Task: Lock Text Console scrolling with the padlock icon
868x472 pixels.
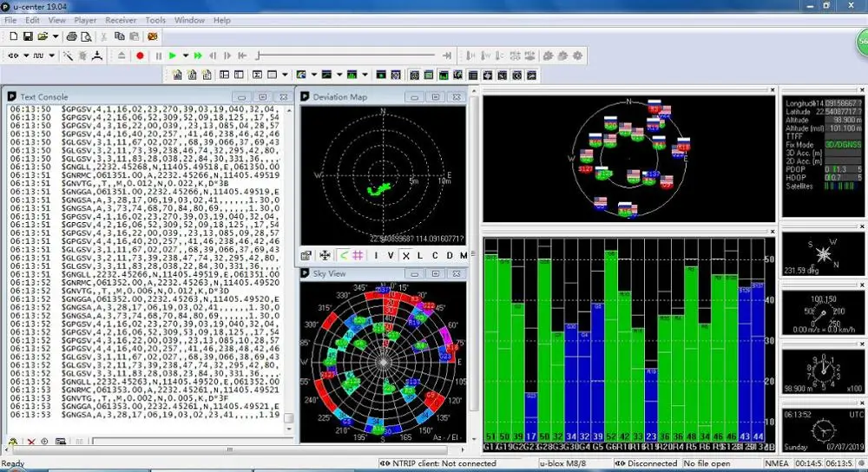Action: (13, 442)
